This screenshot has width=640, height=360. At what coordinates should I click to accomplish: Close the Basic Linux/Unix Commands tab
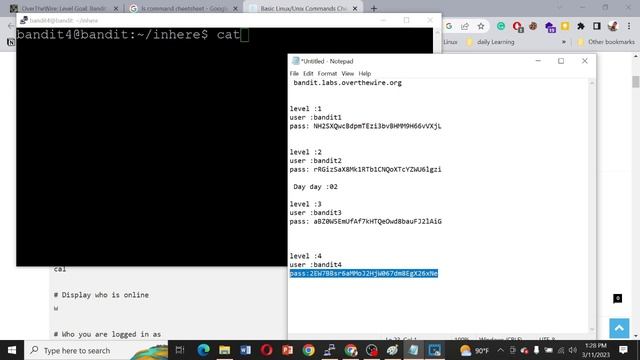(355, 8)
